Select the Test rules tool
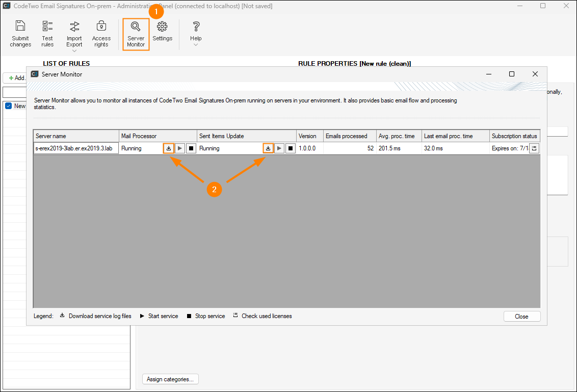 point(47,33)
